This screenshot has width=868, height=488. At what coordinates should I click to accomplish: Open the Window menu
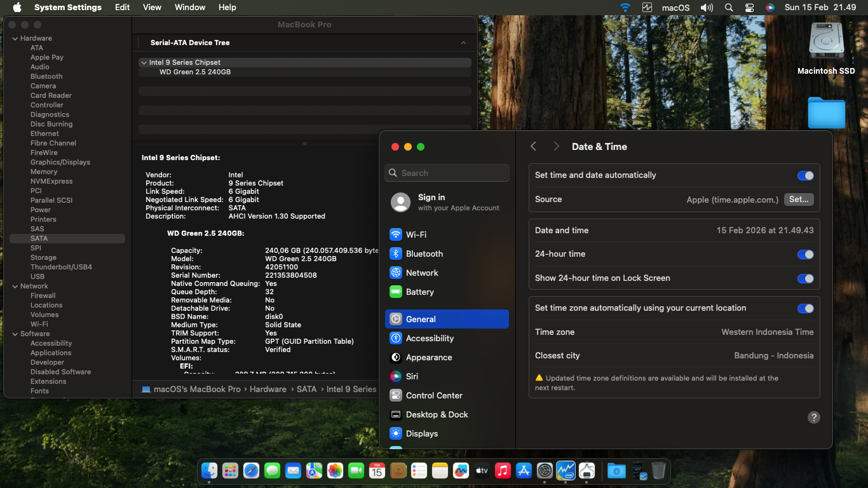pyautogui.click(x=190, y=8)
